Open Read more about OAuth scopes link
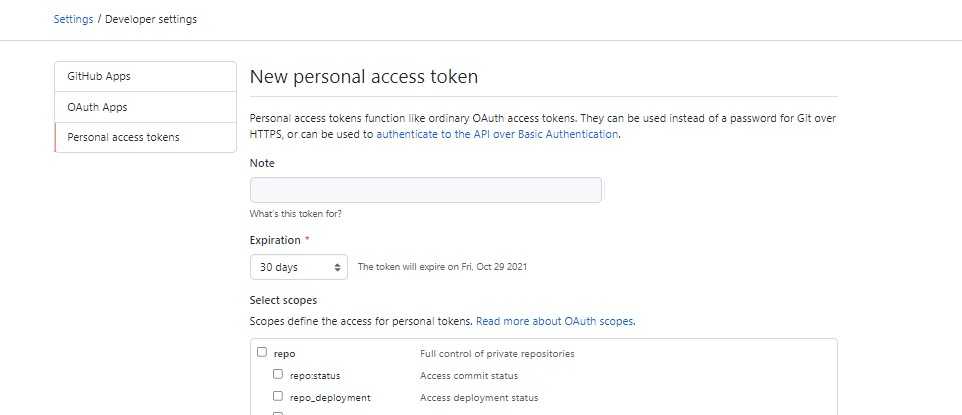The height and width of the screenshot is (415, 962). [555, 322]
